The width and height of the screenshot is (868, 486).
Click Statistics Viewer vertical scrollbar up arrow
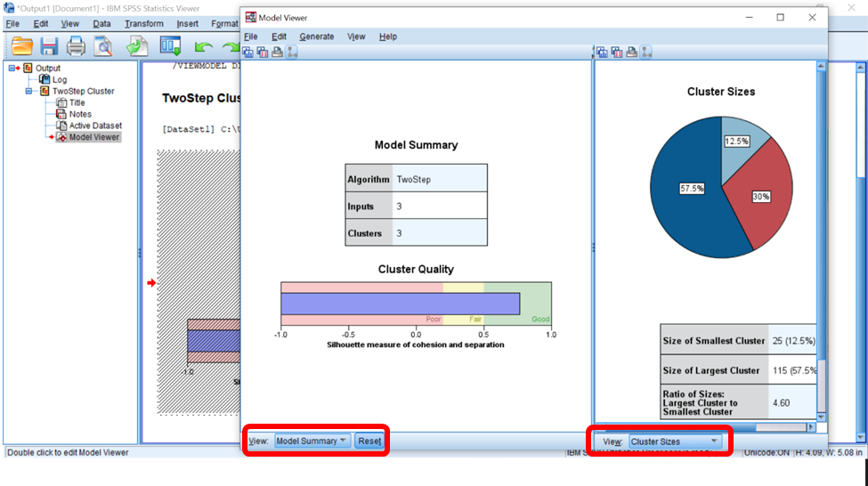tap(860, 67)
